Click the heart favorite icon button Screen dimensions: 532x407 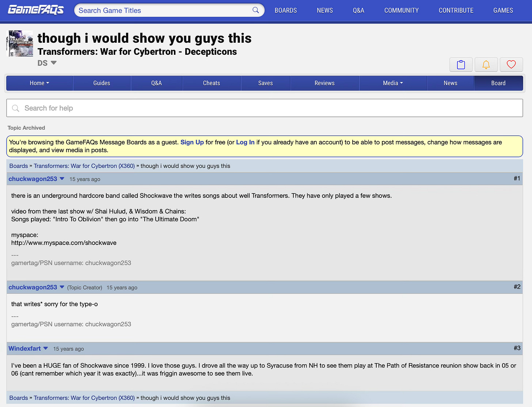click(x=511, y=65)
